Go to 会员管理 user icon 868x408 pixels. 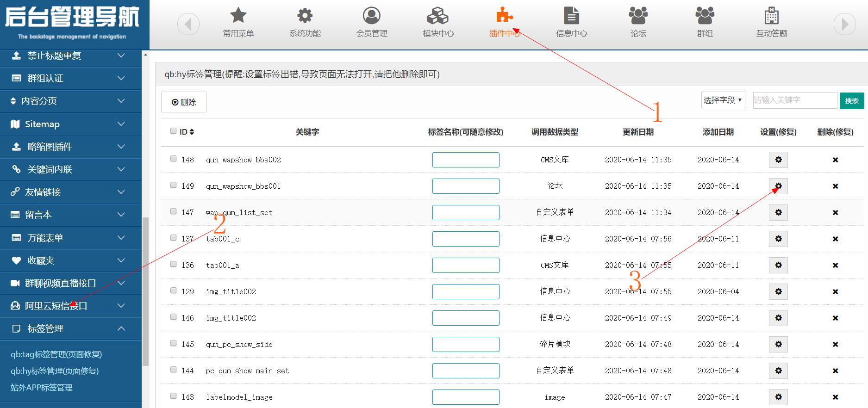(x=371, y=16)
